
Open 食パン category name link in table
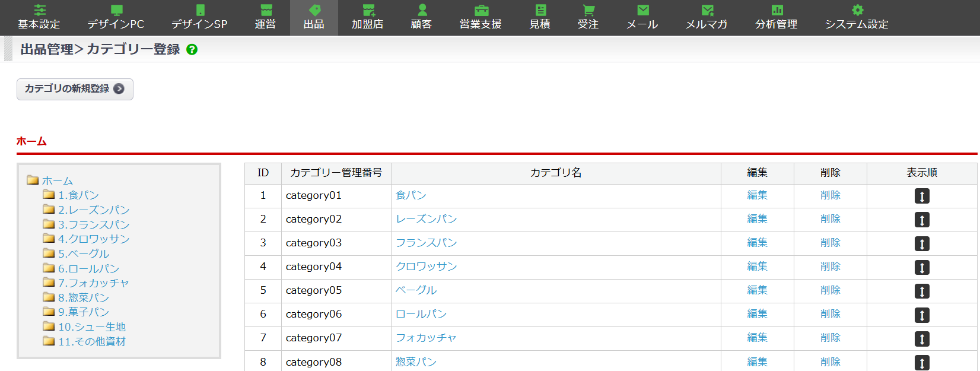[411, 195]
